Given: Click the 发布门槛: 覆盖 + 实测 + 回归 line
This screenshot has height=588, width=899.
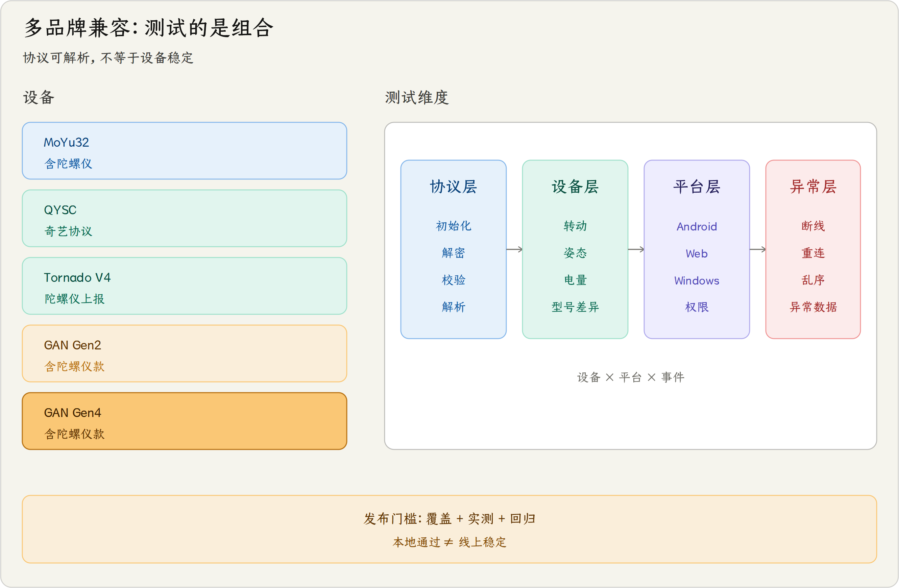Looking at the screenshot, I should click(449, 518).
